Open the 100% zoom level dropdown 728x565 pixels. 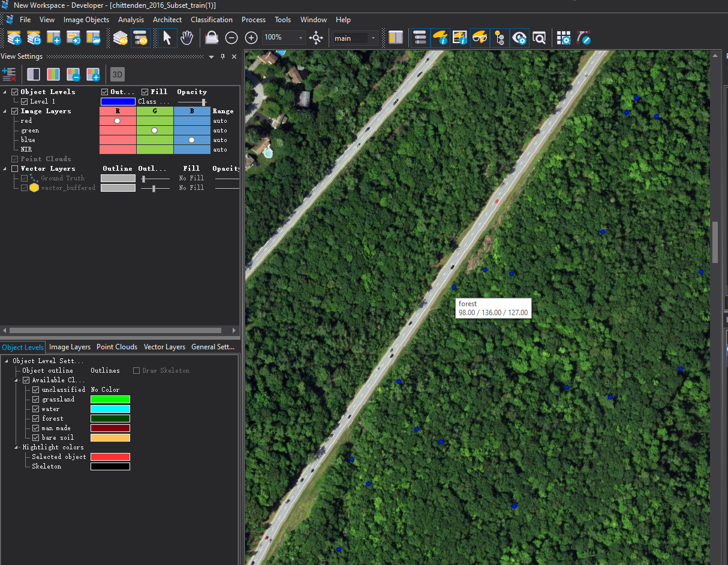point(301,38)
